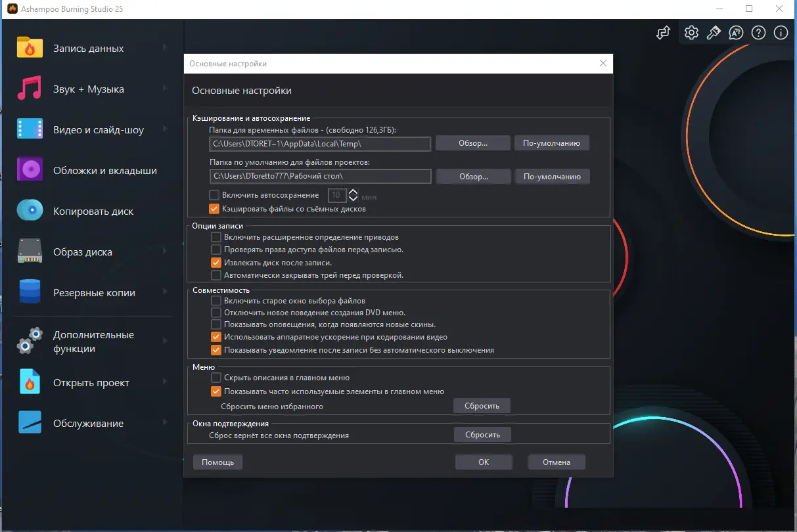Uncheck Кэшировать файлы со съёмных дисков
797x532 pixels.
214,209
